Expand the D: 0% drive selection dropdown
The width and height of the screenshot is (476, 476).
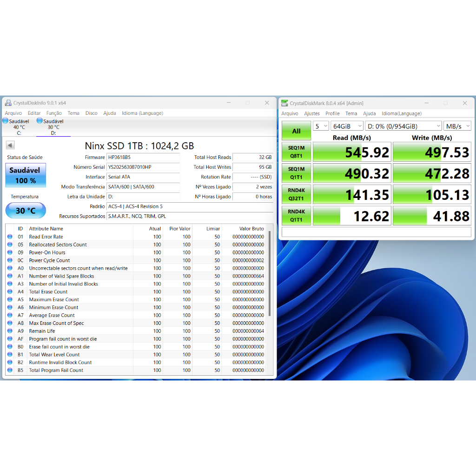(x=403, y=126)
